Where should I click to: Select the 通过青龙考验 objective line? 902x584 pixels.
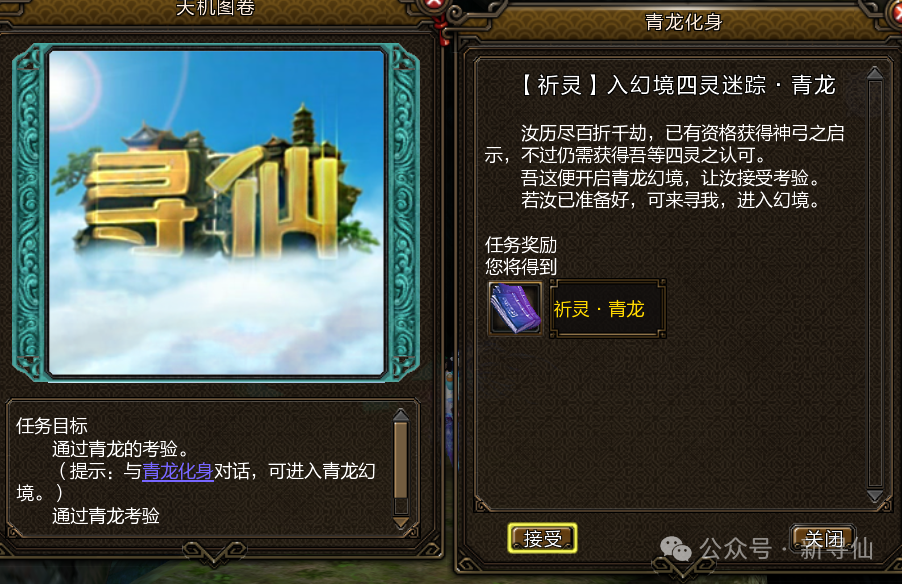coord(106,516)
